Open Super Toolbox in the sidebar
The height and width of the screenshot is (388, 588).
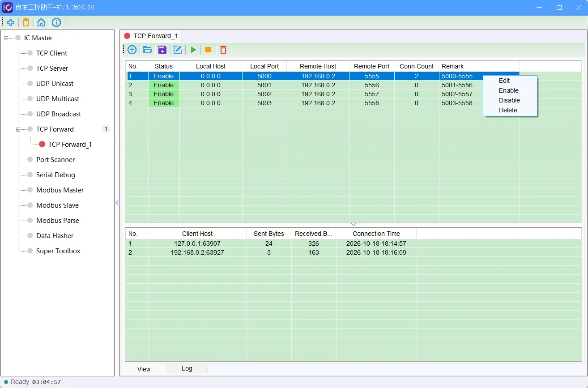click(58, 251)
